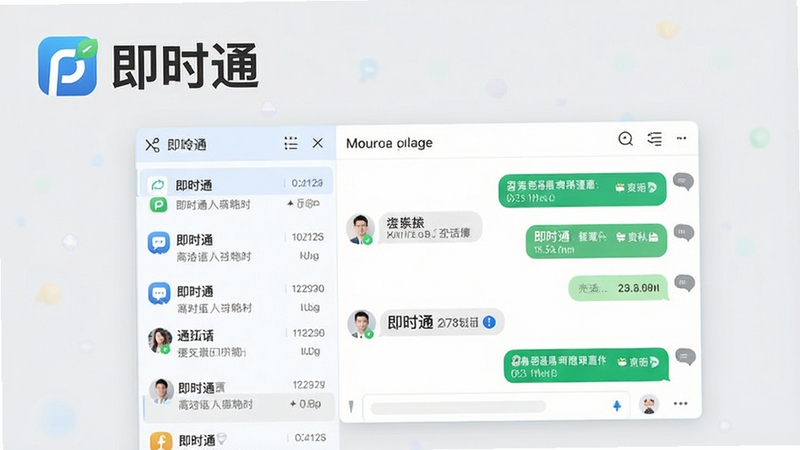Screen dimensions: 800x450
Task: Click the blue info icon in the 即时通 273 message
Action: [489, 322]
